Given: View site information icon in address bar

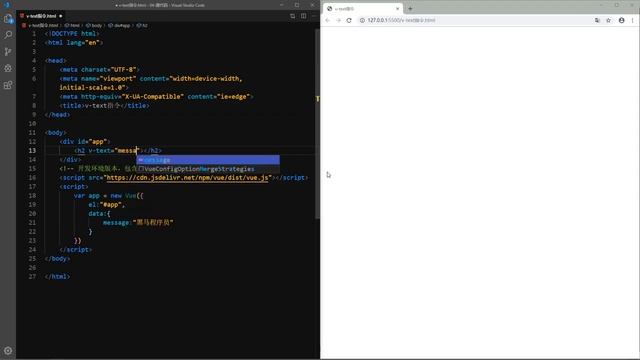Looking at the screenshot, I should 362,20.
